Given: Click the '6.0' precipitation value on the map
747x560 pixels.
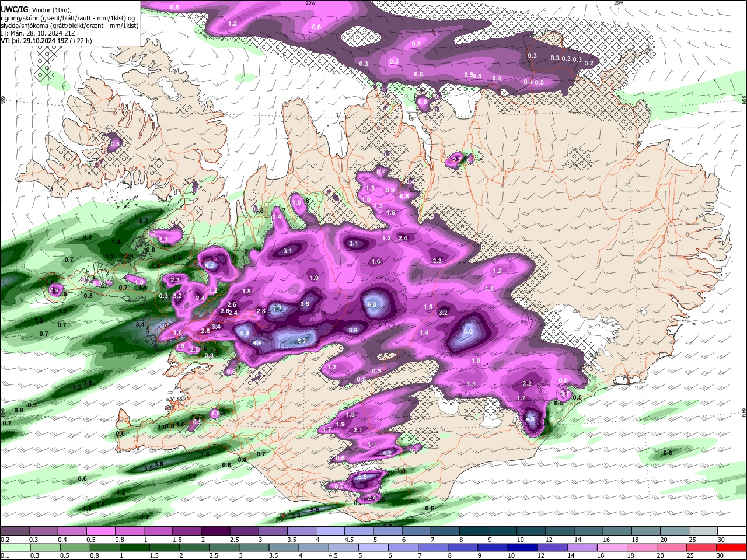Looking at the screenshot, I should pos(372,305).
